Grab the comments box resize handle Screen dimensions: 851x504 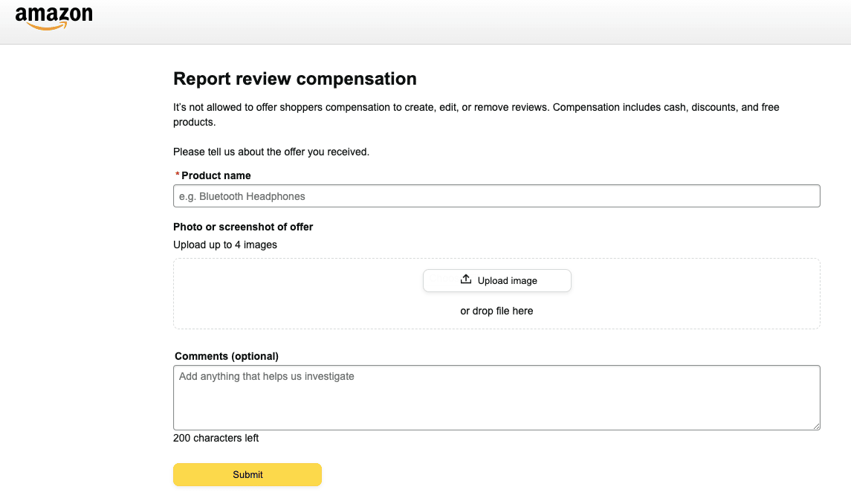point(816,426)
